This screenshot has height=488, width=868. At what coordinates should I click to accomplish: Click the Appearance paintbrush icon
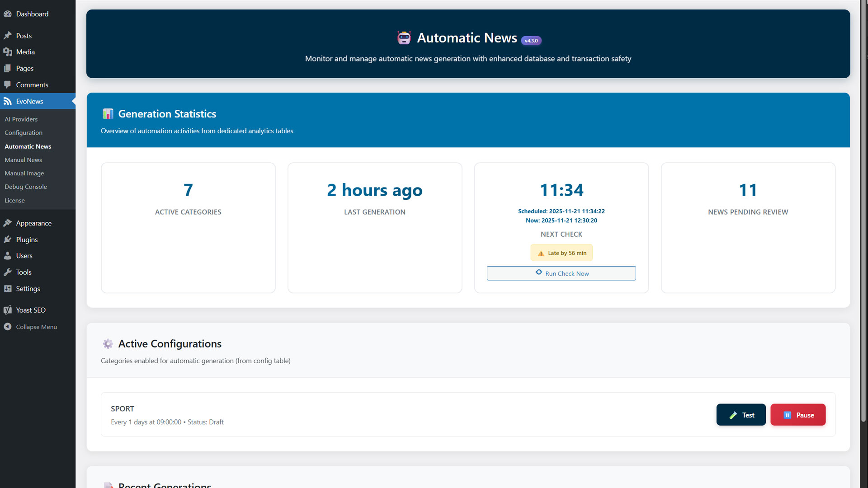8,223
